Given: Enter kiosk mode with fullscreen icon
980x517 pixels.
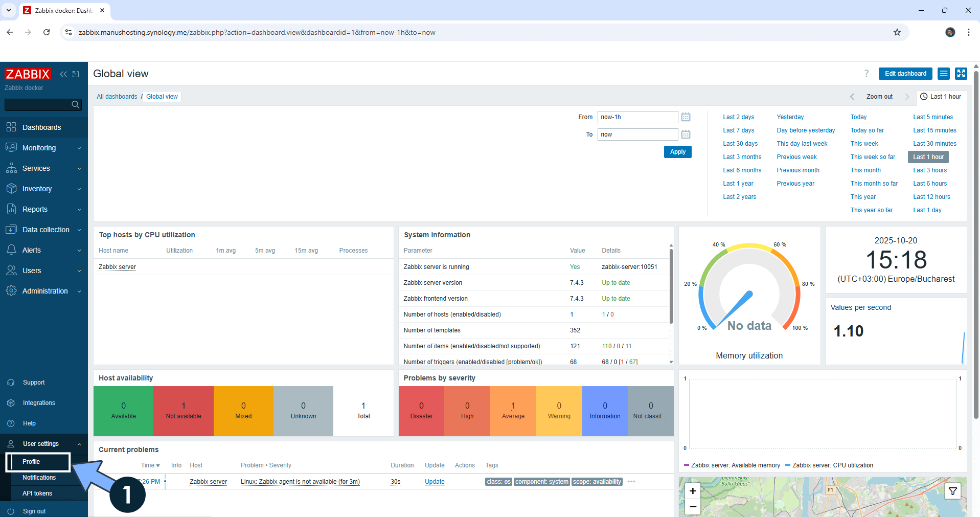Looking at the screenshot, I should pos(961,74).
